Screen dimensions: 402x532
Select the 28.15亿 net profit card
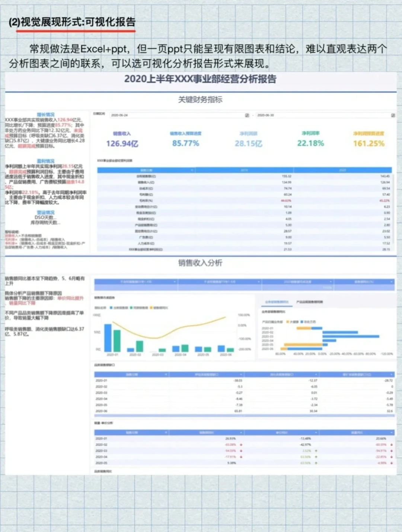click(248, 139)
